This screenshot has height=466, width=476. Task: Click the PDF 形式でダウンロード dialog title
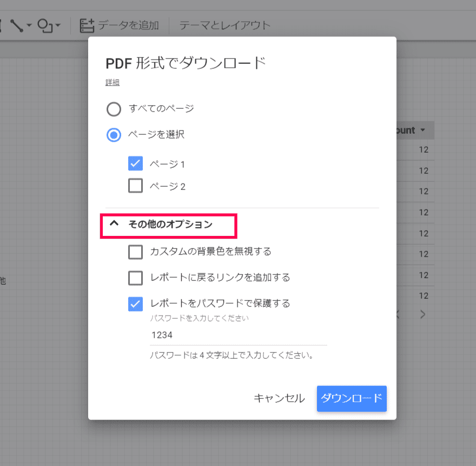(x=186, y=63)
